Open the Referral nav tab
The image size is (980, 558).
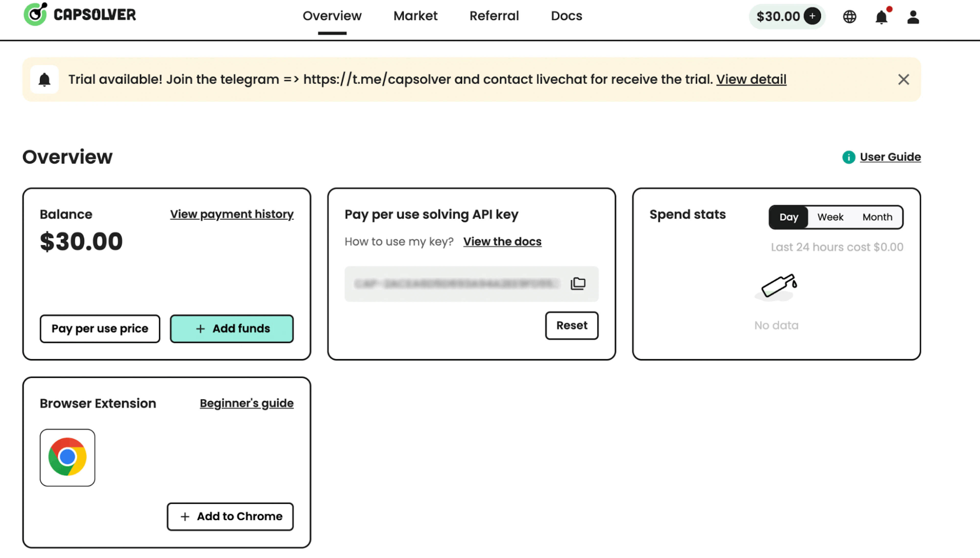click(494, 16)
